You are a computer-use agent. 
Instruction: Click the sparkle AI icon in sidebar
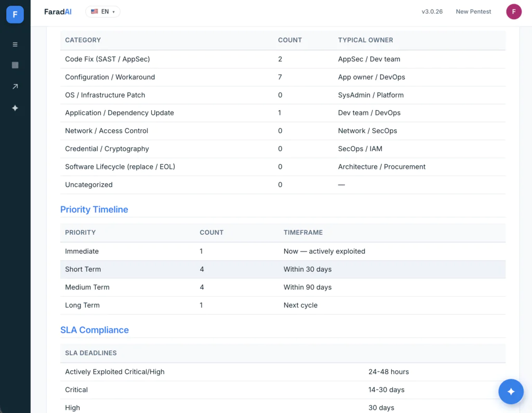pos(15,108)
